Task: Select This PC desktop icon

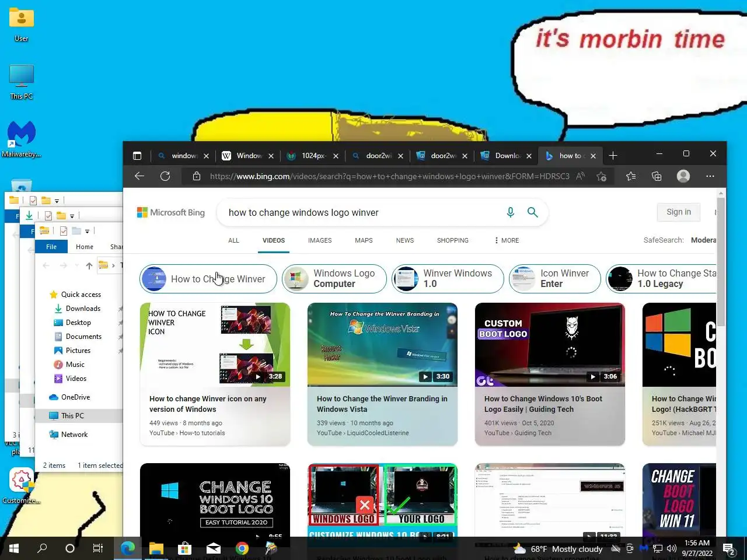Action: [22, 82]
